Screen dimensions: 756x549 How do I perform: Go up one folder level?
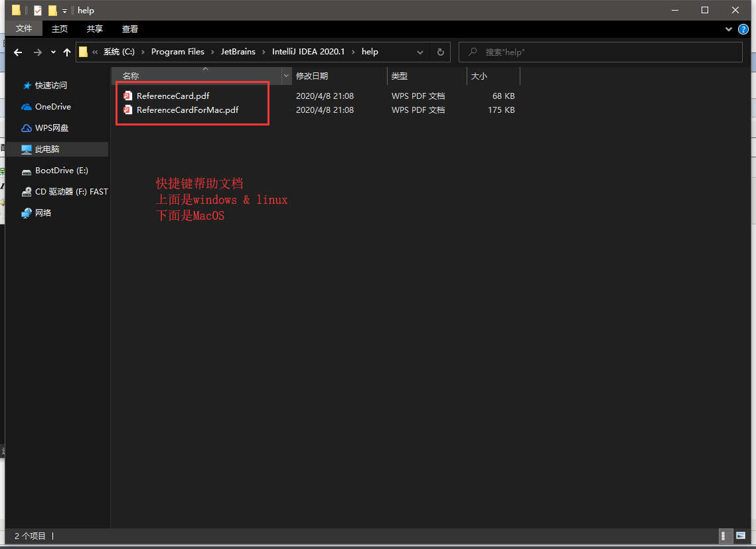(x=66, y=52)
